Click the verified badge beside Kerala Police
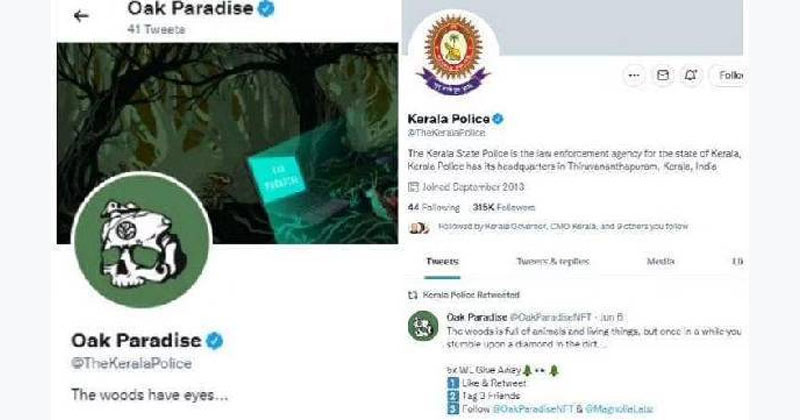This screenshot has width=800, height=420. 498,119
